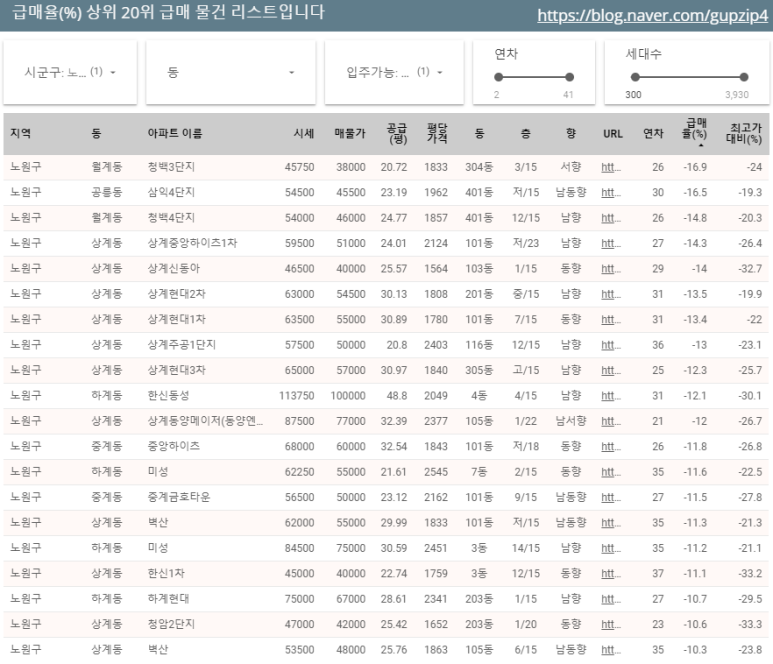Select the 청백3단지 apartment name cell
The height and width of the screenshot is (664, 773).
(x=171, y=167)
